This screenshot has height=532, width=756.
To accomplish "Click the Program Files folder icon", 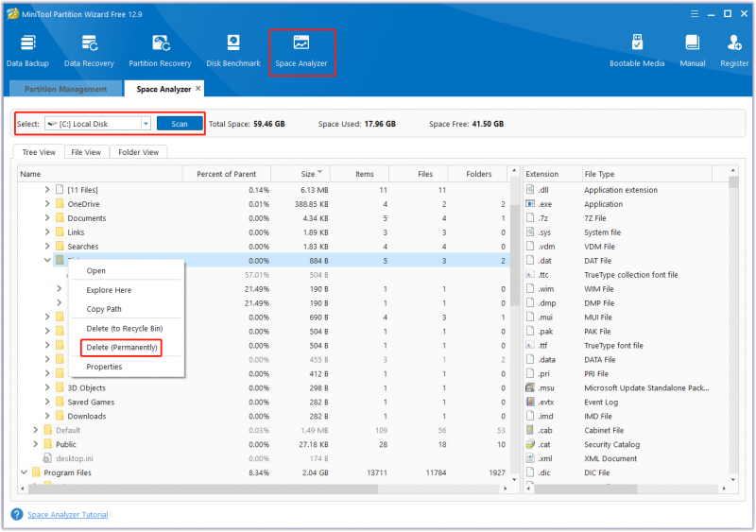I will coord(36,472).
